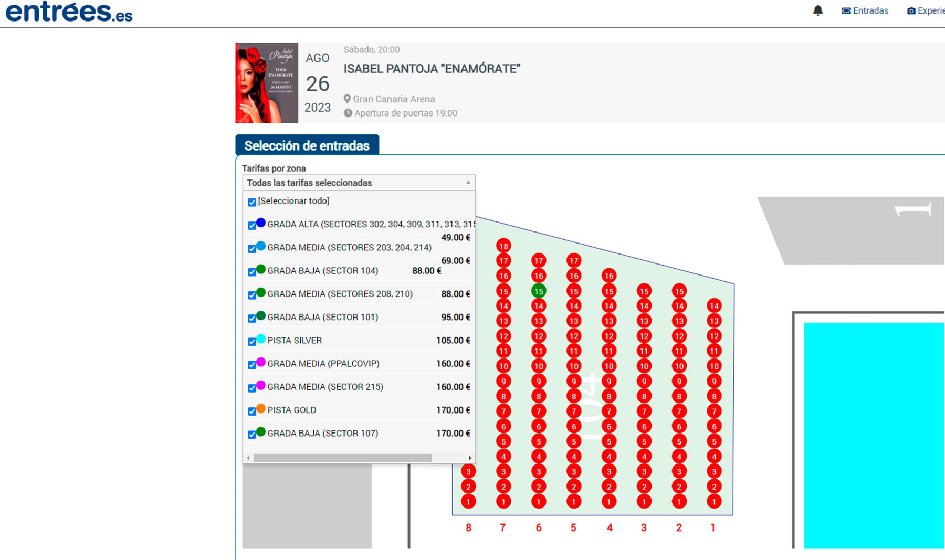Click seat 13 in row 1

[714, 321]
